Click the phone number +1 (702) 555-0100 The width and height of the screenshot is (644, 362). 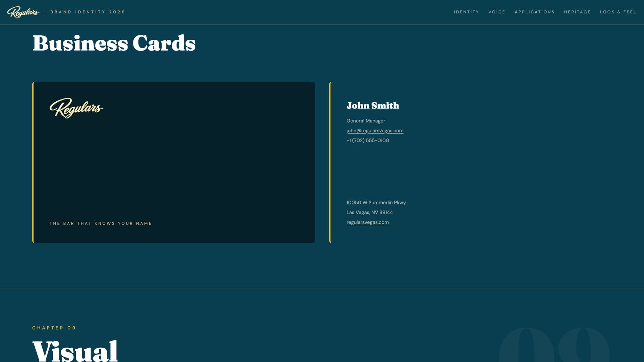368,140
